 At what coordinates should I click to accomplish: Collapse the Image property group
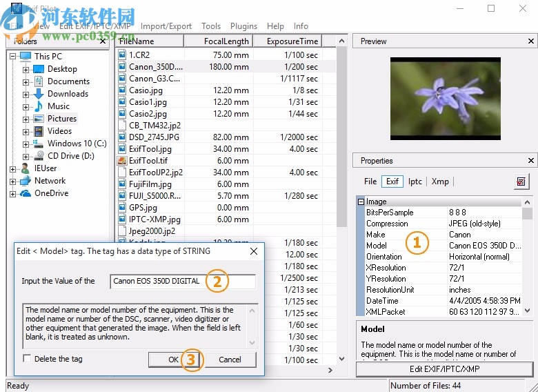coord(361,202)
